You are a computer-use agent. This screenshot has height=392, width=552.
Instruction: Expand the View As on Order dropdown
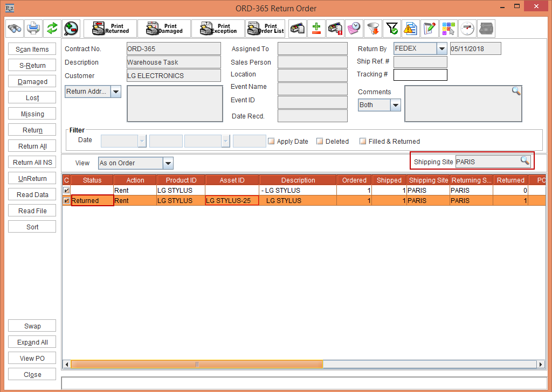(x=168, y=163)
